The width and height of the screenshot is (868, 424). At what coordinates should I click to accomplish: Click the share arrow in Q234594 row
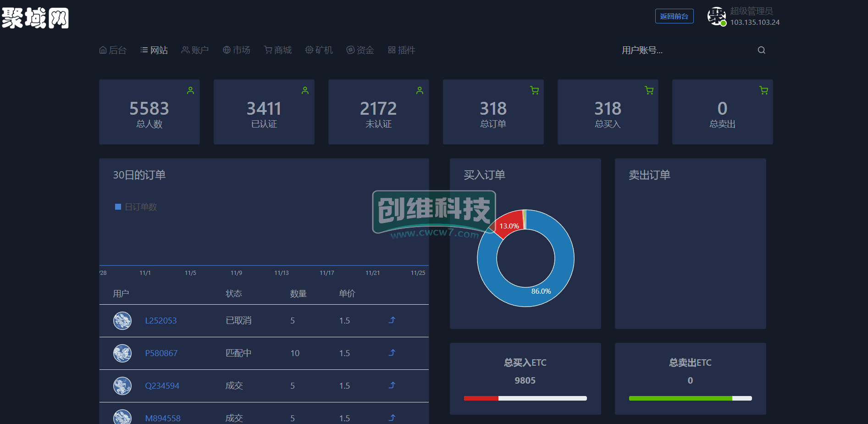point(392,385)
